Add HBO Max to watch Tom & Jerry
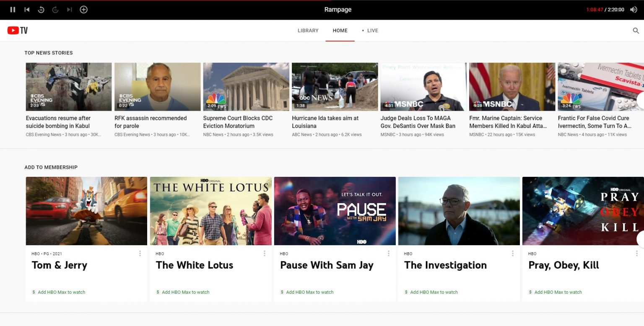The image size is (644, 326). click(58, 292)
